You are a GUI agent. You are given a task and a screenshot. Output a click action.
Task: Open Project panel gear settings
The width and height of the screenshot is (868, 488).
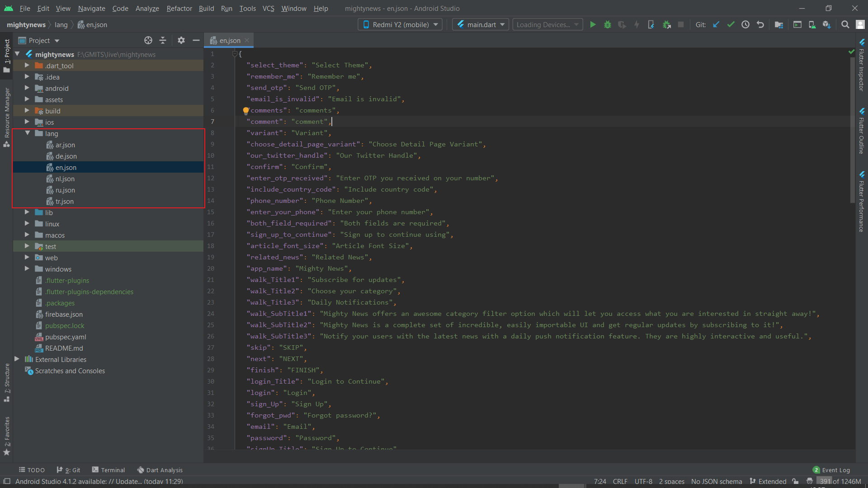coord(181,41)
